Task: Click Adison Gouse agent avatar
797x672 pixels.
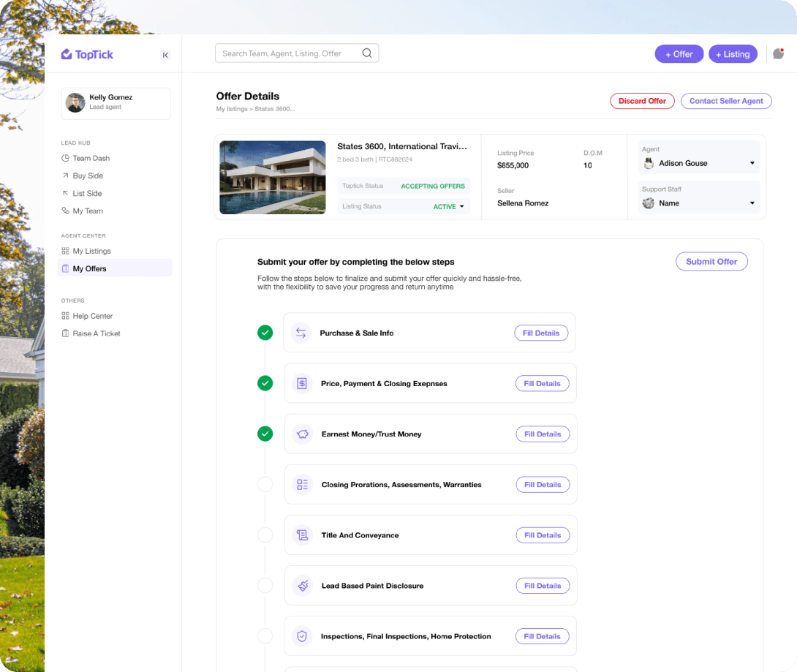Action: [649, 163]
